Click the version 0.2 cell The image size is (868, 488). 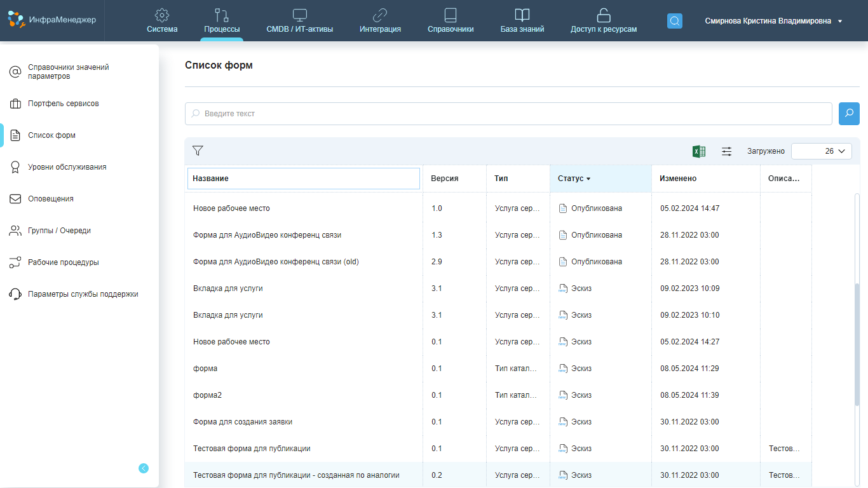click(437, 475)
